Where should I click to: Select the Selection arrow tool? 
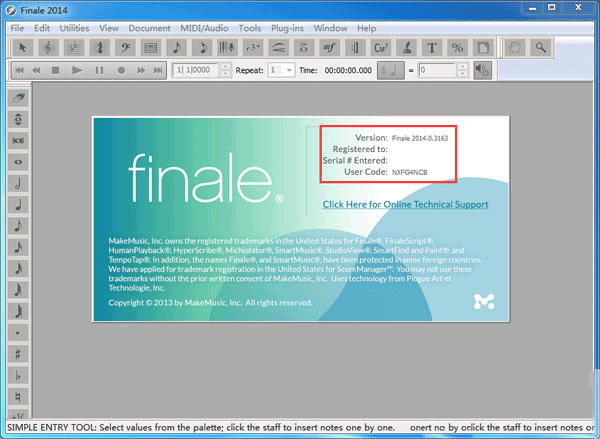(x=23, y=48)
